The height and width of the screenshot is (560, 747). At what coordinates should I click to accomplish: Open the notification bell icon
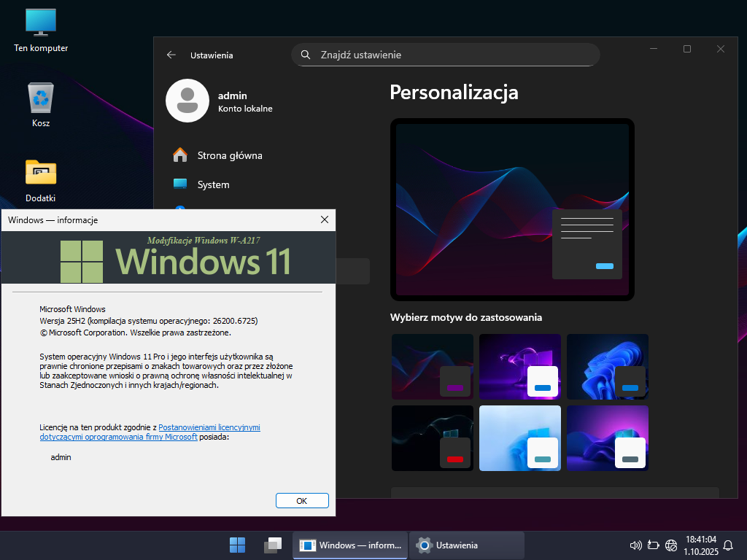727,545
